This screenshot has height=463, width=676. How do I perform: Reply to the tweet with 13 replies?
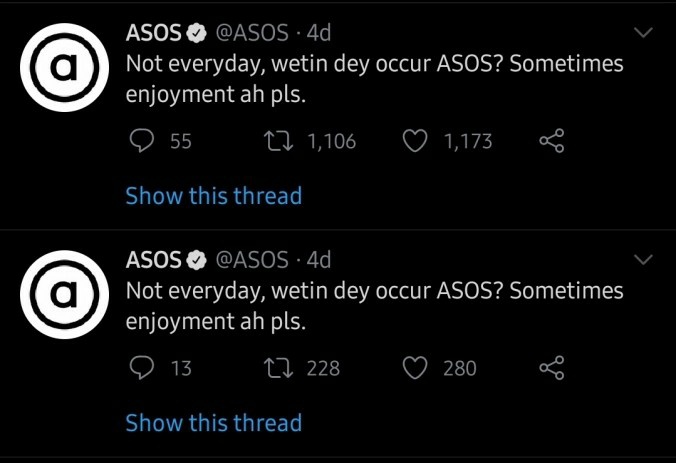click(x=141, y=369)
